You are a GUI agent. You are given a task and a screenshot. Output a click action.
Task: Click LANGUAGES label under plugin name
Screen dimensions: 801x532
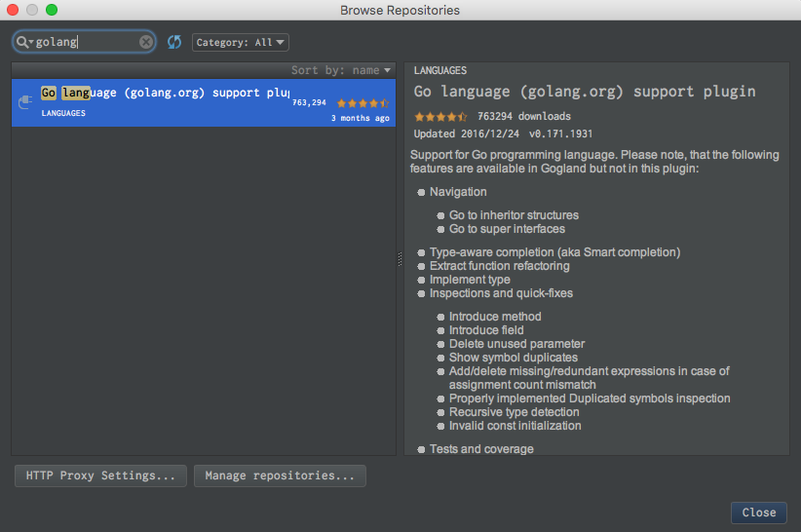point(63,113)
